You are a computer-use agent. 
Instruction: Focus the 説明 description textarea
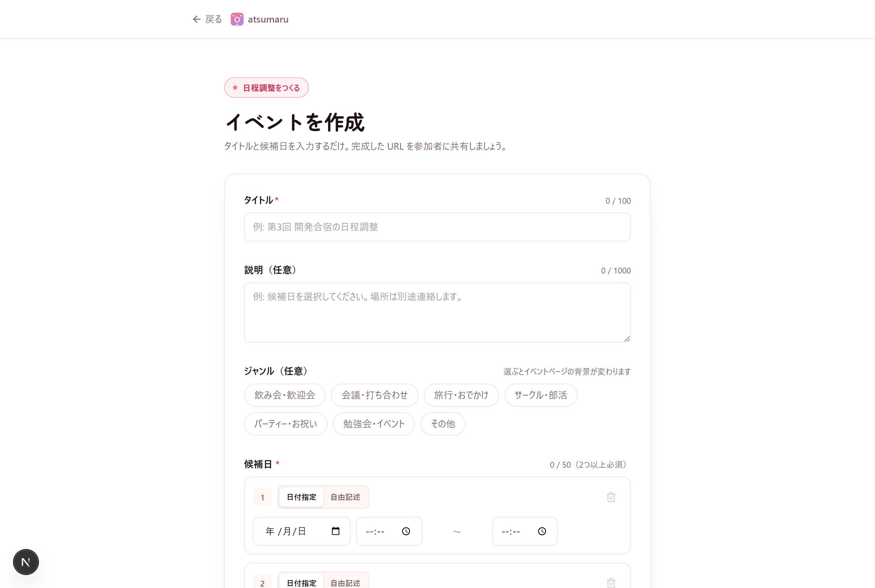[x=437, y=312]
